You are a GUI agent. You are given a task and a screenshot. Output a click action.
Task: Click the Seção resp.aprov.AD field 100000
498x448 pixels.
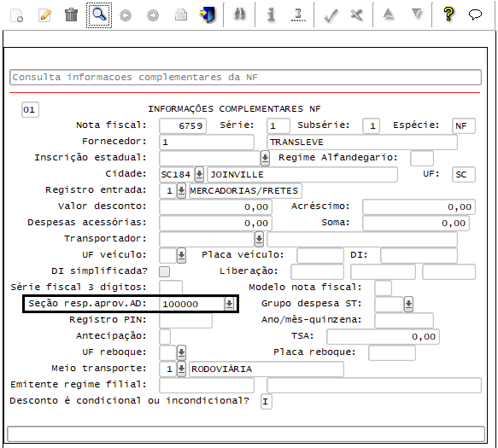coord(192,304)
